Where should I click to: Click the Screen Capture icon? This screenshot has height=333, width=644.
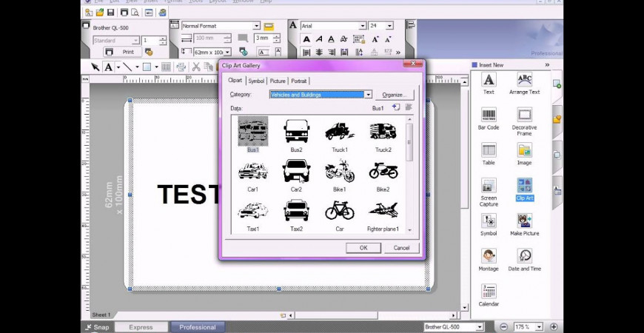pos(489,192)
